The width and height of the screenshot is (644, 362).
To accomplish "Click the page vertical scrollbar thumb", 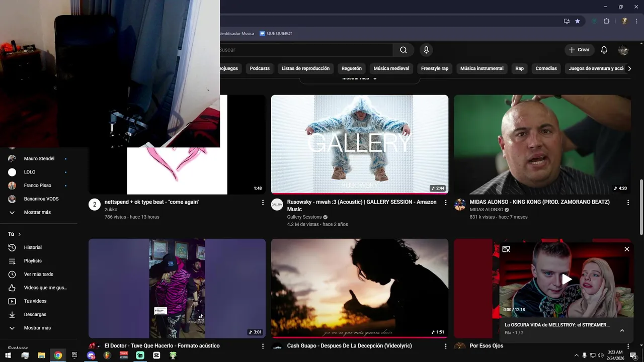I will click(x=641, y=207).
